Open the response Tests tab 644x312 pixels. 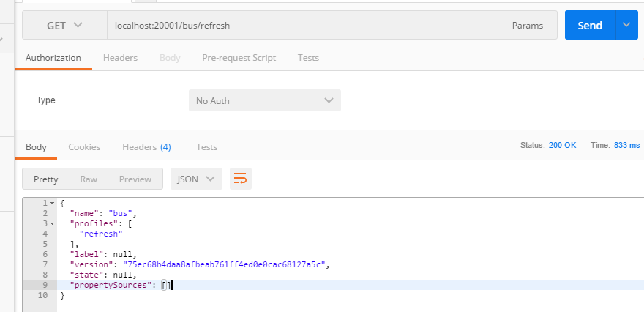[x=206, y=147]
